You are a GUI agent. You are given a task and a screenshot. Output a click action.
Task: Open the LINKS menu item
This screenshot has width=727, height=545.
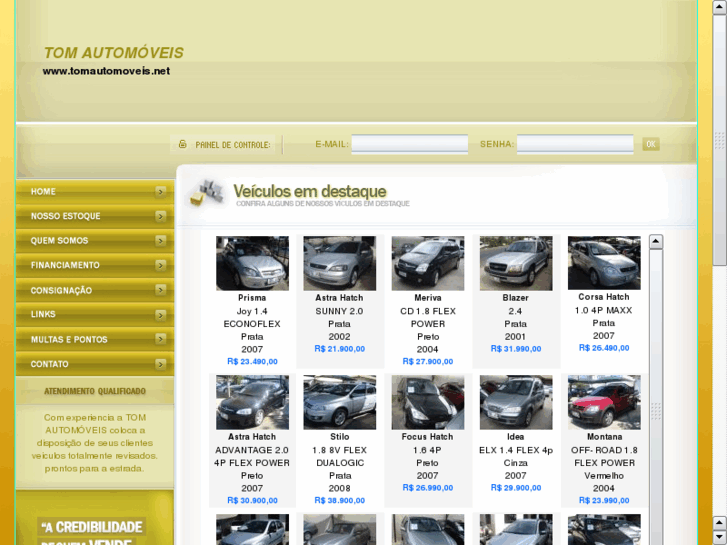[95, 314]
